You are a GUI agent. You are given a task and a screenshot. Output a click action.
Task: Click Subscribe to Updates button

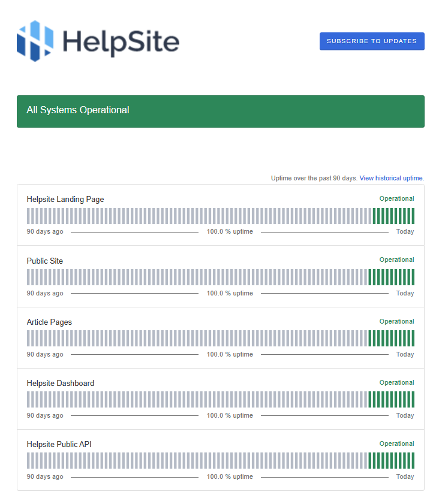point(372,41)
